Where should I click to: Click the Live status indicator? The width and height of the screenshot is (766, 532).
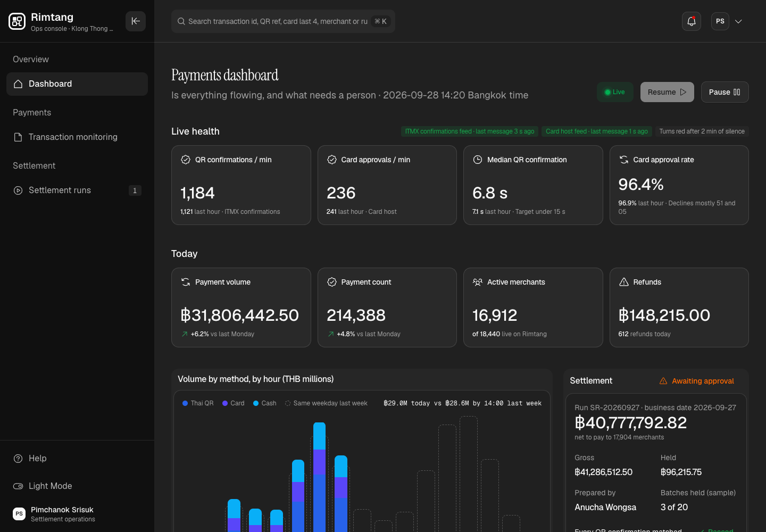[615, 92]
